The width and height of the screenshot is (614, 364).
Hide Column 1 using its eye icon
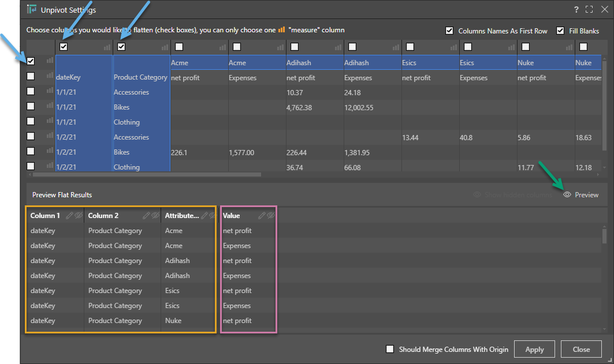(79, 216)
